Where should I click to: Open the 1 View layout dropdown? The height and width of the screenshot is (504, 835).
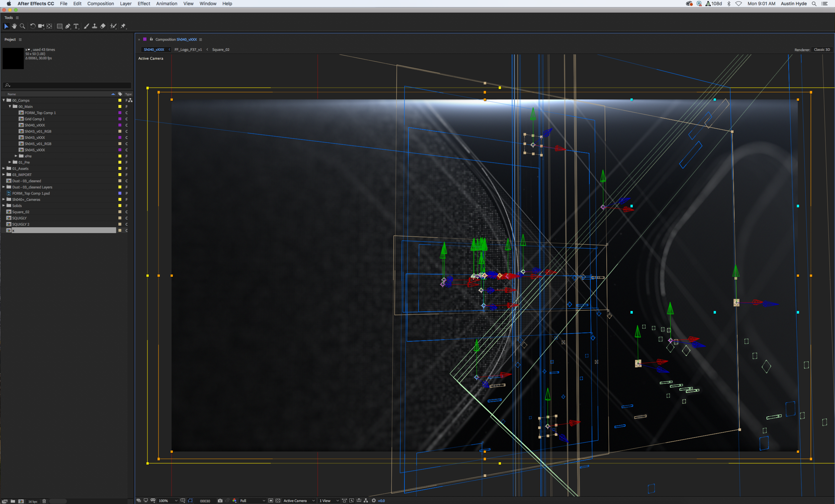pyautogui.click(x=329, y=501)
